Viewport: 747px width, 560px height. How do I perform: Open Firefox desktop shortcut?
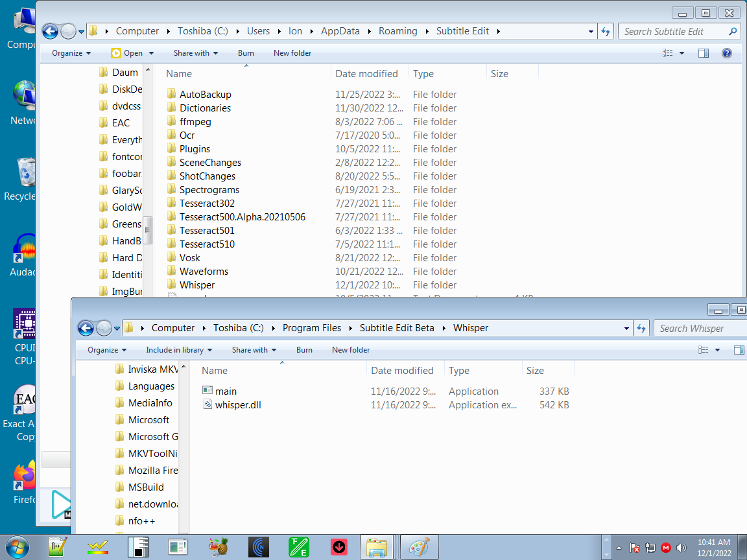[x=24, y=482]
